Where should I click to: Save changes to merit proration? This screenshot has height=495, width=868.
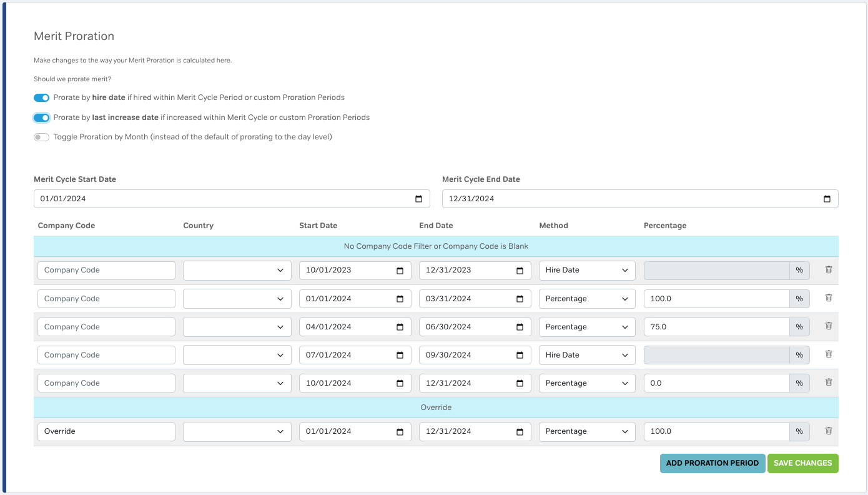802,463
